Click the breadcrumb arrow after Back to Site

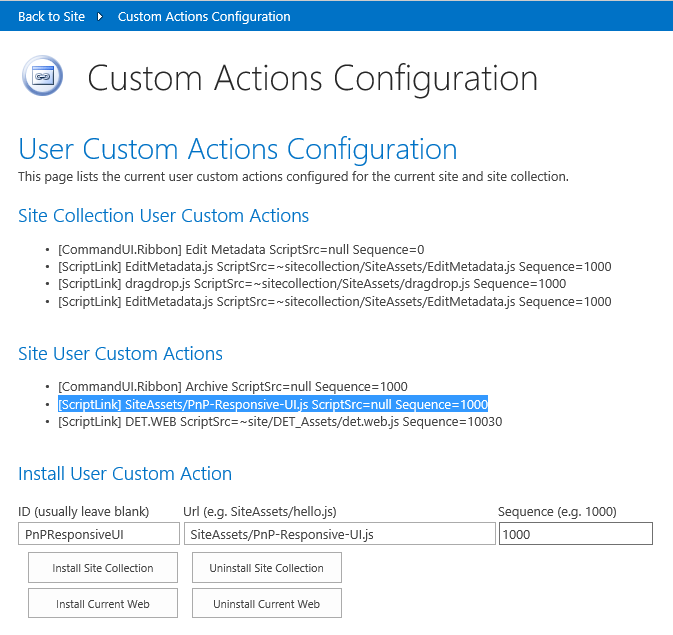point(101,17)
